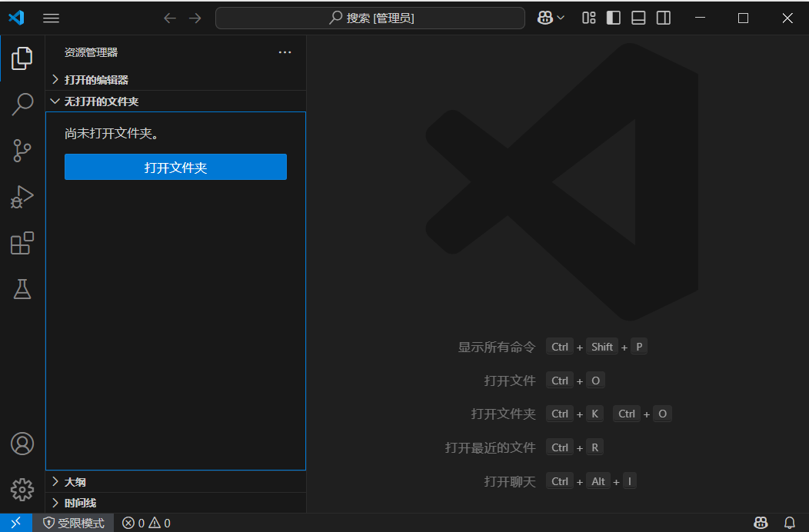
Task: Click the 资源管理器 panel title
Action: pyautogui.click(x=91, y=52)
